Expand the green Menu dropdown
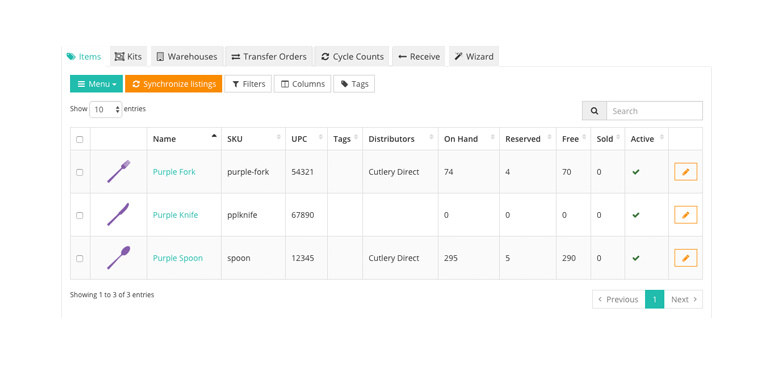 (x=97, y=84)
